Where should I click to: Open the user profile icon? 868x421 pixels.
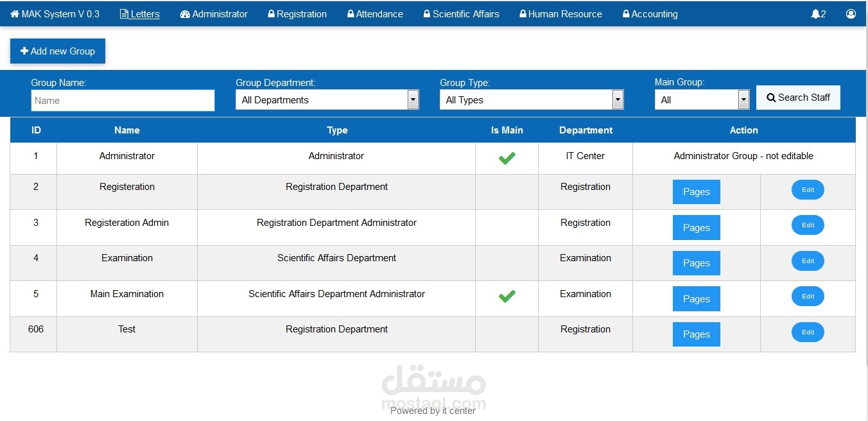[x=851, y=14]
